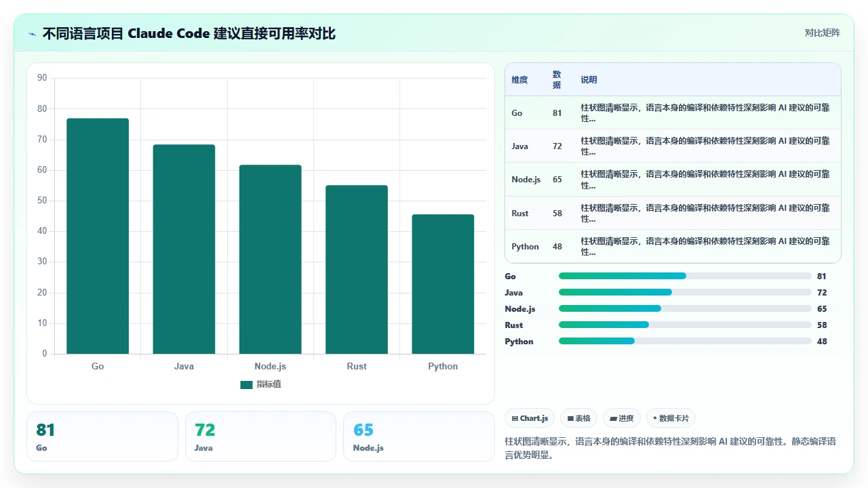
Task: Click the 说明 table column header
Action: point(589,80)
